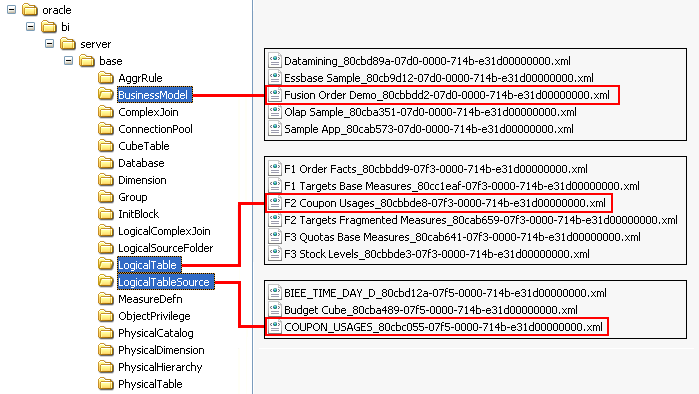The width and height of the screenshot is (699, 394).
Task: Select the ConnectionPool folder label
Action: pos(155,129)
